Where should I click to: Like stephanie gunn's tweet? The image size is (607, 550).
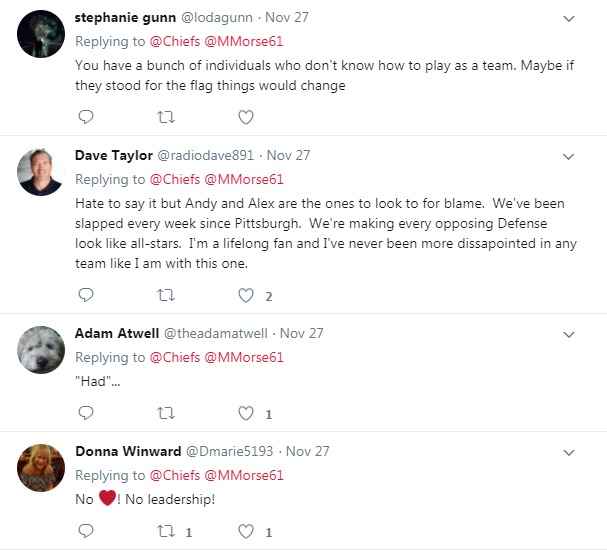point(246,117)
